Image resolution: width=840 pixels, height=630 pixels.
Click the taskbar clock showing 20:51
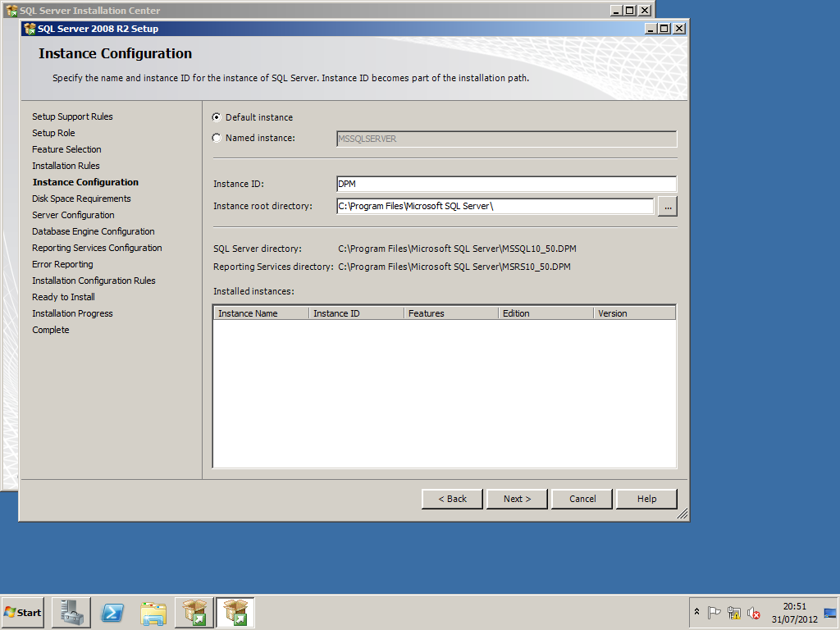click(x=794, y=606)
